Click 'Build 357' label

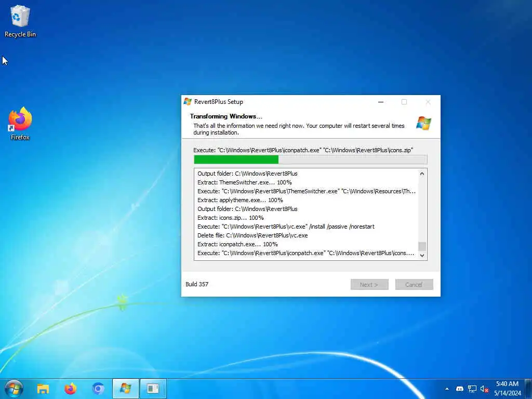click(197, 284)
